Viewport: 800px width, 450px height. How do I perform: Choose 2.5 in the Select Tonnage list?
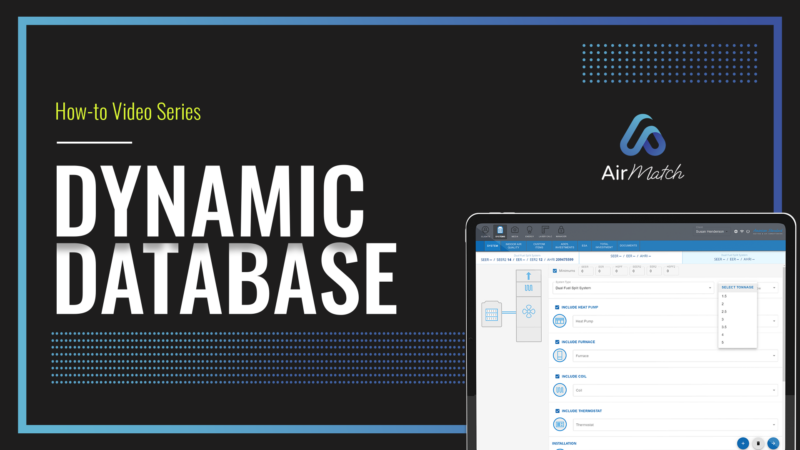tap(725, 312)
